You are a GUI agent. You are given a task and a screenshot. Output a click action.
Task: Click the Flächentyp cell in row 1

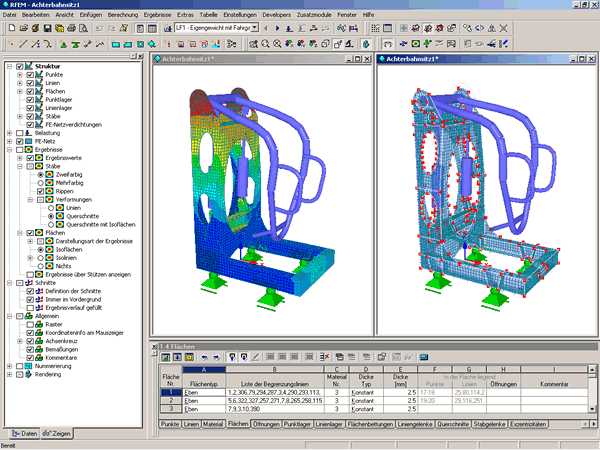[x=204, y=392]
